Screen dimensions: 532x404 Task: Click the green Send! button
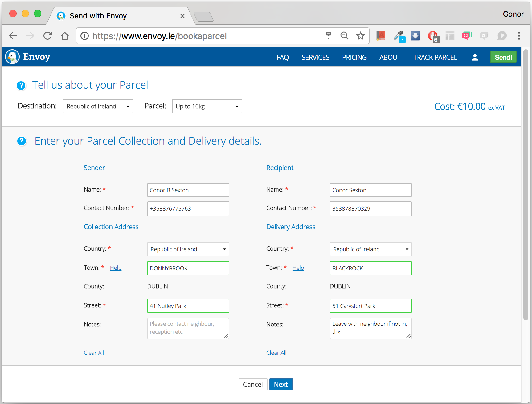pyautogui.click(x=503, y=57)
